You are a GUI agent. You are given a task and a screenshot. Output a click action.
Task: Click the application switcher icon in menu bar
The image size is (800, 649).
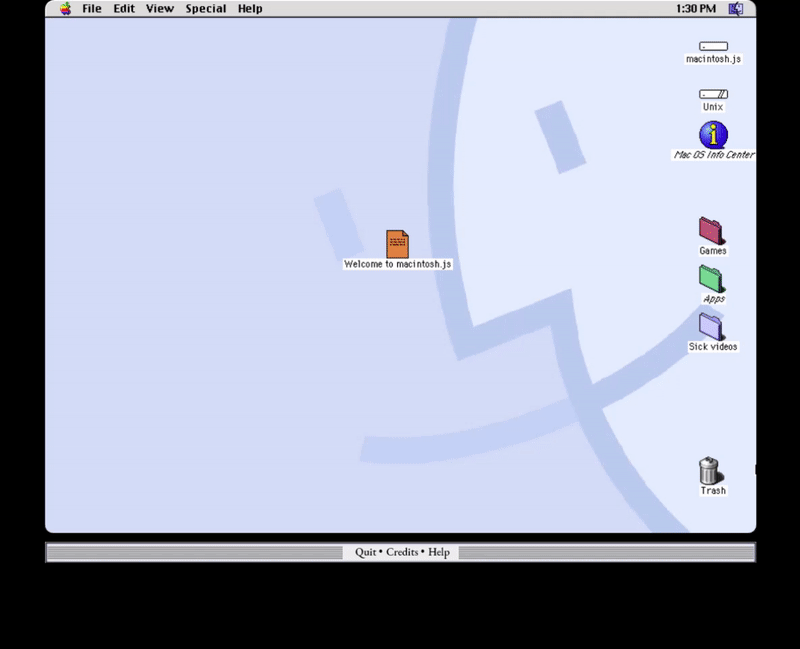tap(737, 8)
